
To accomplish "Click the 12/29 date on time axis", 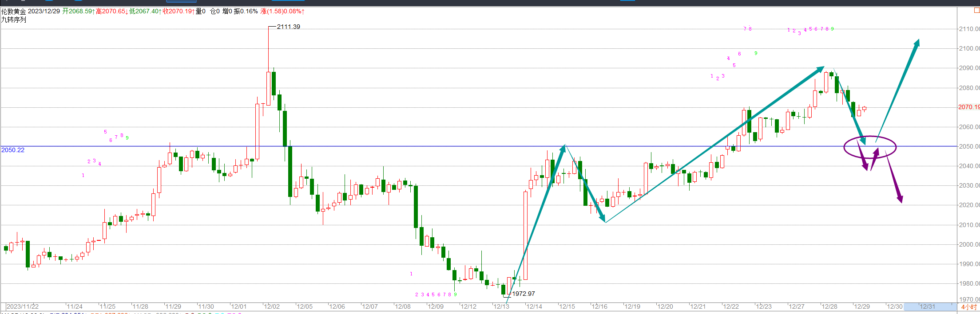I will coord(862,306).
